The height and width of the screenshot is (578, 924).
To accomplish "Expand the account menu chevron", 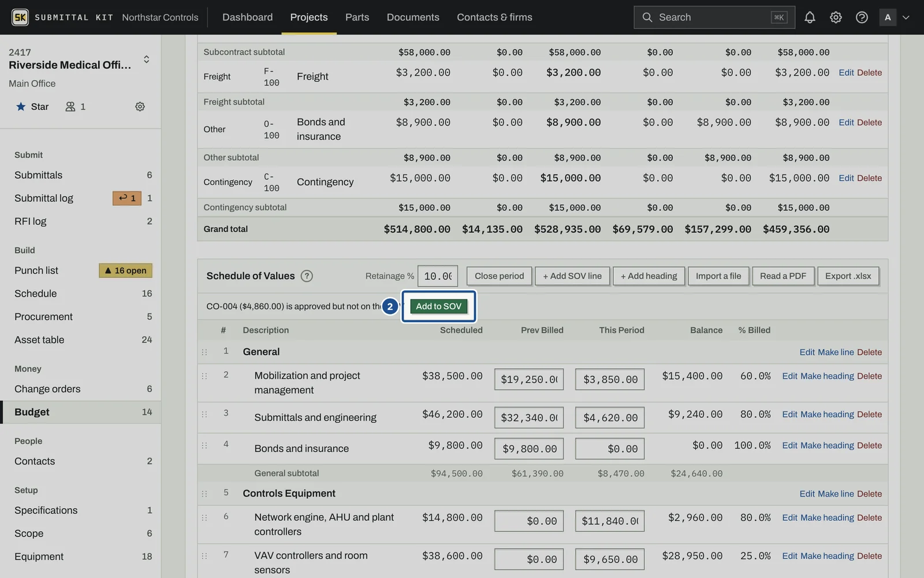I will 906,17.
